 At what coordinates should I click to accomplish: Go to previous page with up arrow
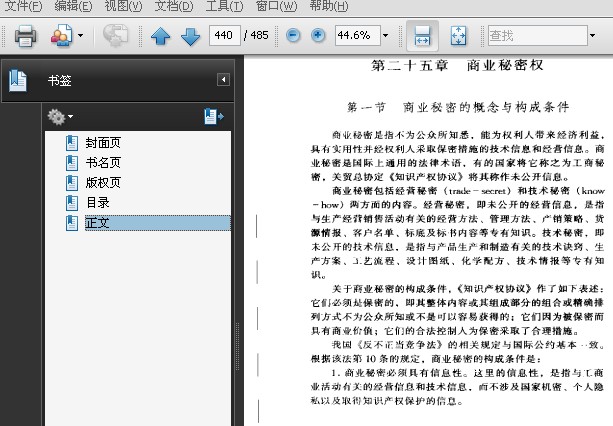coord(160,37)
